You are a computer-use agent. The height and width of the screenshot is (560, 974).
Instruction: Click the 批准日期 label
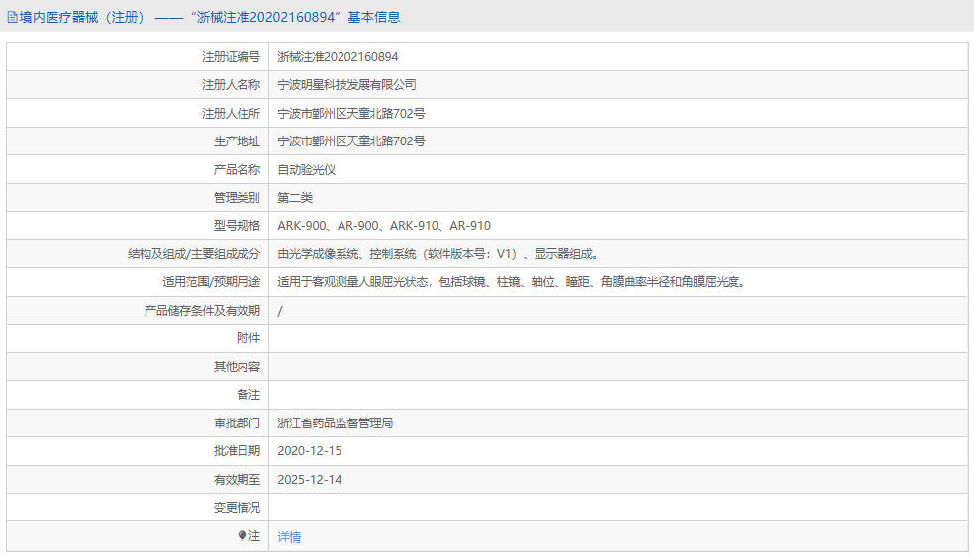coord(237,451)
